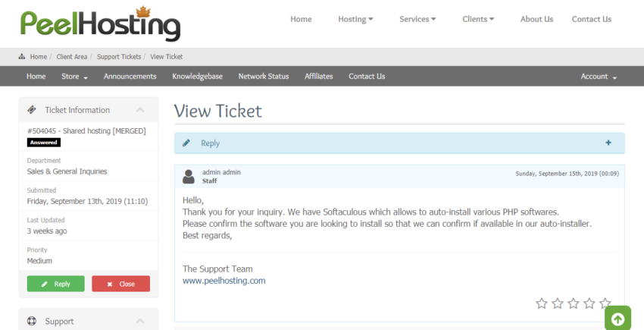
Task: Click Sales & General Inquiries department text
Action: 67,171
